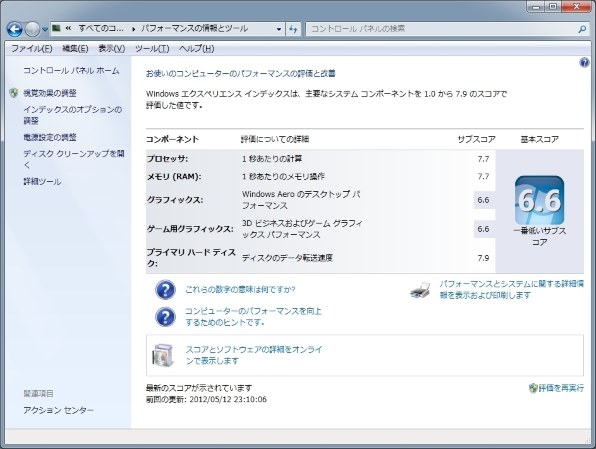Click the processor subscore 7.7
The image size is (596, 449).
(483, 159)
